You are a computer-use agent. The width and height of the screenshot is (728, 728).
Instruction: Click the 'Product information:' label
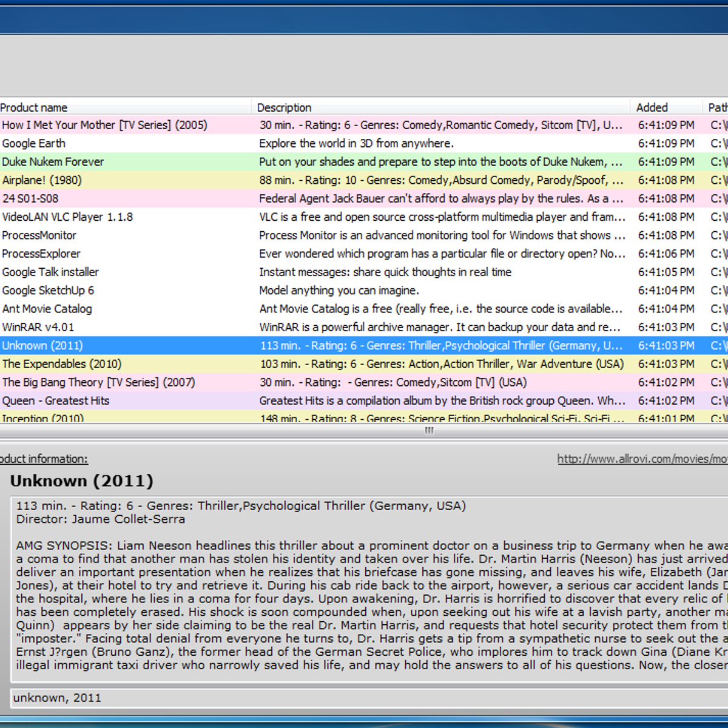[44, 459]
